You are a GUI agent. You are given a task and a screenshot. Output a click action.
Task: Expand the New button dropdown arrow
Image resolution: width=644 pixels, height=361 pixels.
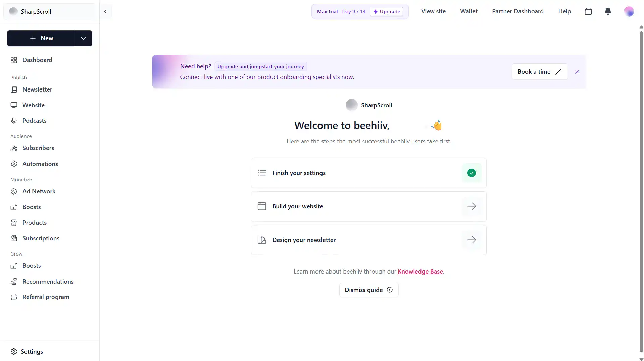tap(83, 38)
